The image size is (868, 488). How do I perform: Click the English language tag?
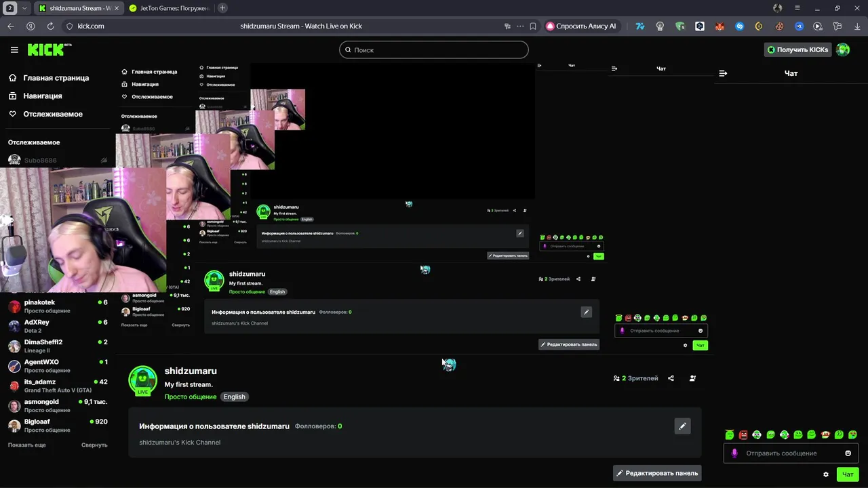[235, 396]
